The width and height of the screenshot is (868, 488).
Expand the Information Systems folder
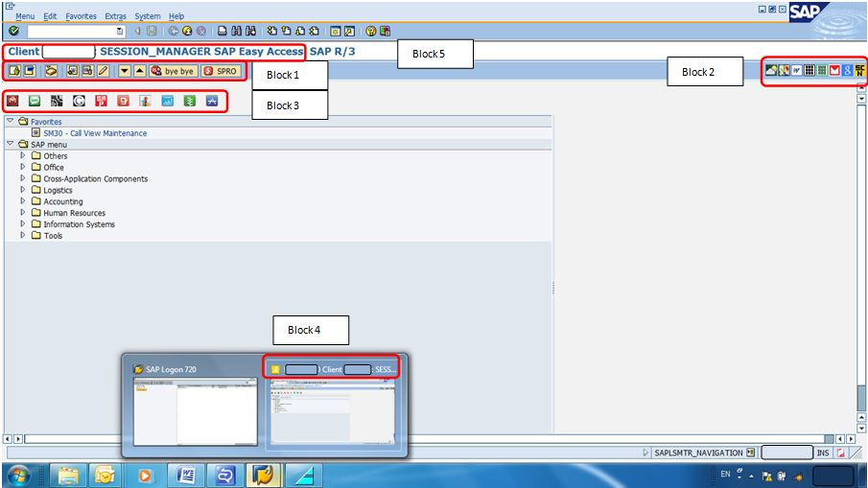tap(23, 223)
